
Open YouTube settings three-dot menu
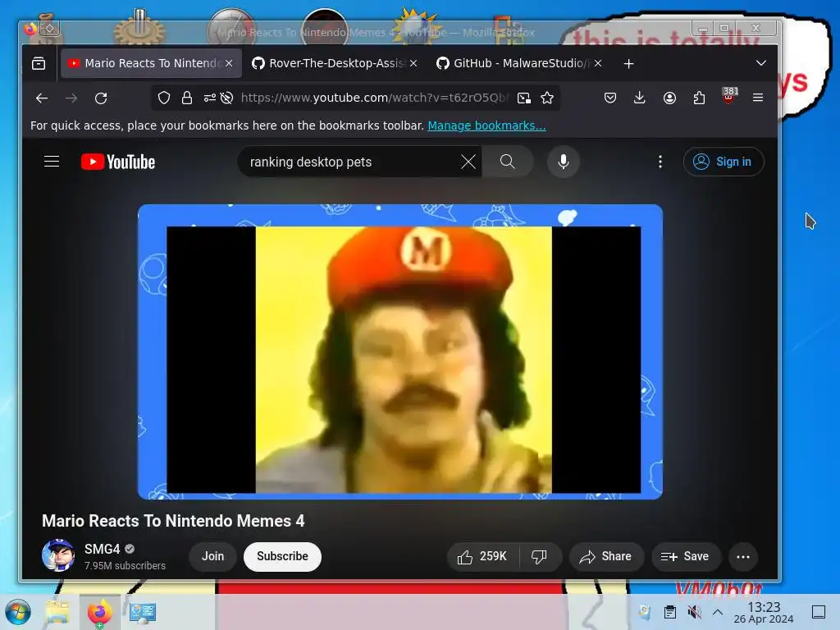pos(660,162)
